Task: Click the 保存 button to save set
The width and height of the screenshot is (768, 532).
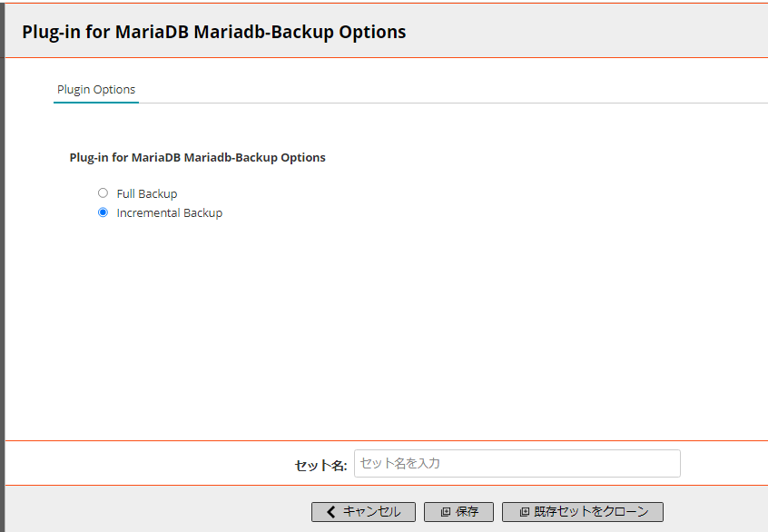Action: coord(459,512)
